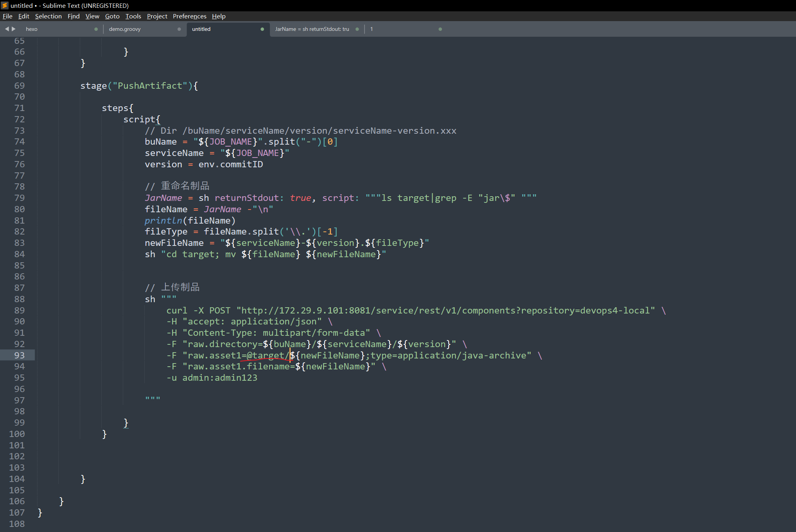Click the -H "accept: application/json" line
This screenshot has height=532, width=796.
point(249,321)
